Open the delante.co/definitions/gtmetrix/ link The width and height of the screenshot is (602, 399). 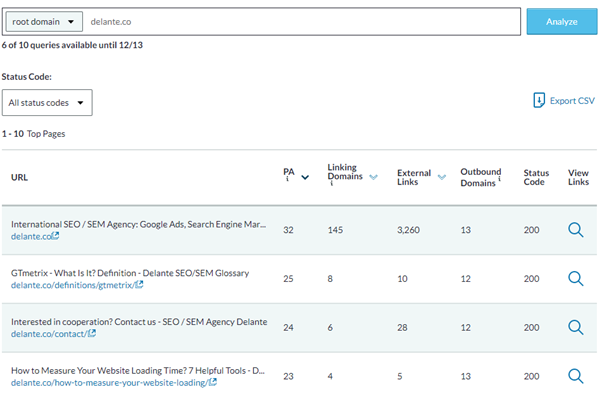[x=73, y=285]
